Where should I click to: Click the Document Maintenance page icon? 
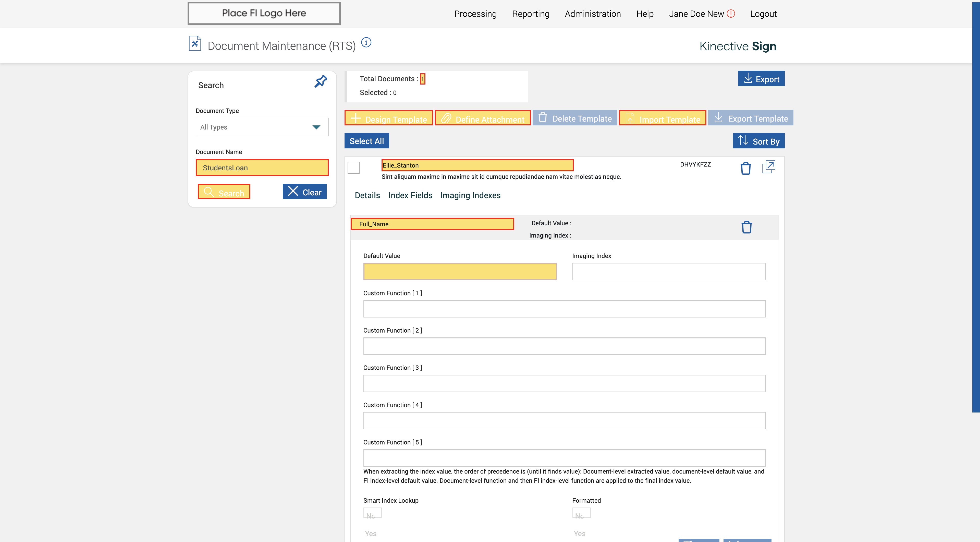coord(195,43)
